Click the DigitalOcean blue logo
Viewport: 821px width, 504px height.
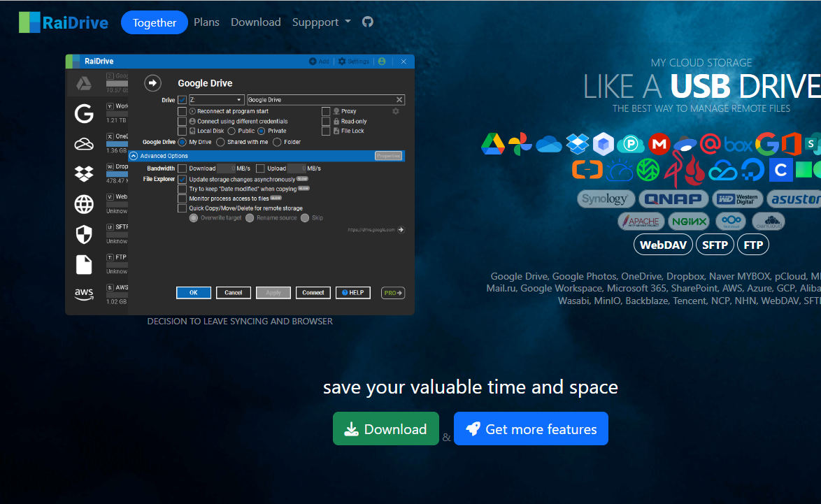[x=752, y=171]
